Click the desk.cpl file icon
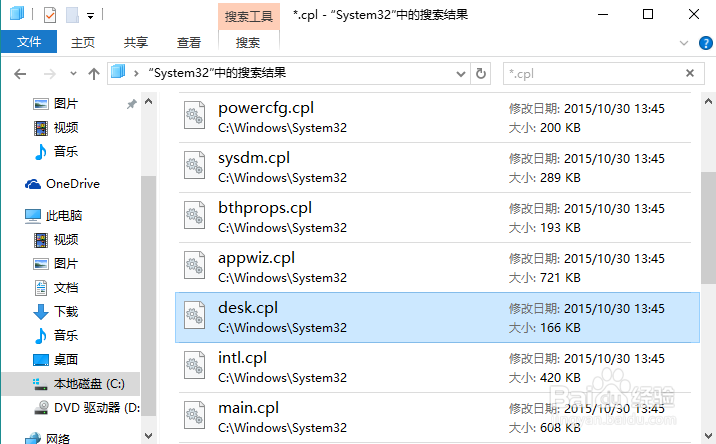This screenshot has height=444, width=716. click(194, 315)
